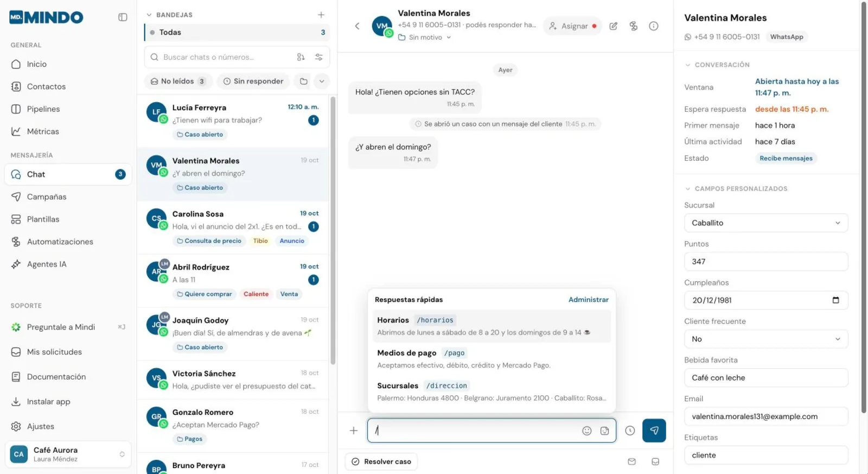Click the edit note icon in chat header
Image resolution: width=868 pixels, height=474 pixels.
[x=614, y=26]
